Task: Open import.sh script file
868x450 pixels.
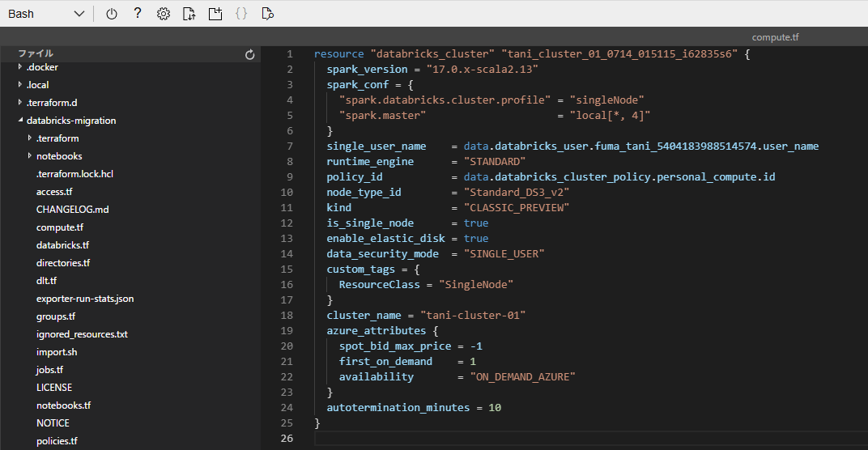Action: (x=57, y=352)
